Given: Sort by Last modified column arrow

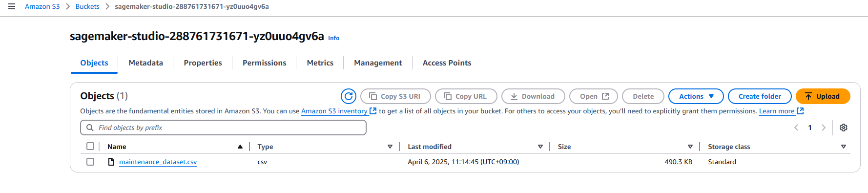Looking at the screenshot, I should coord(540,147).
